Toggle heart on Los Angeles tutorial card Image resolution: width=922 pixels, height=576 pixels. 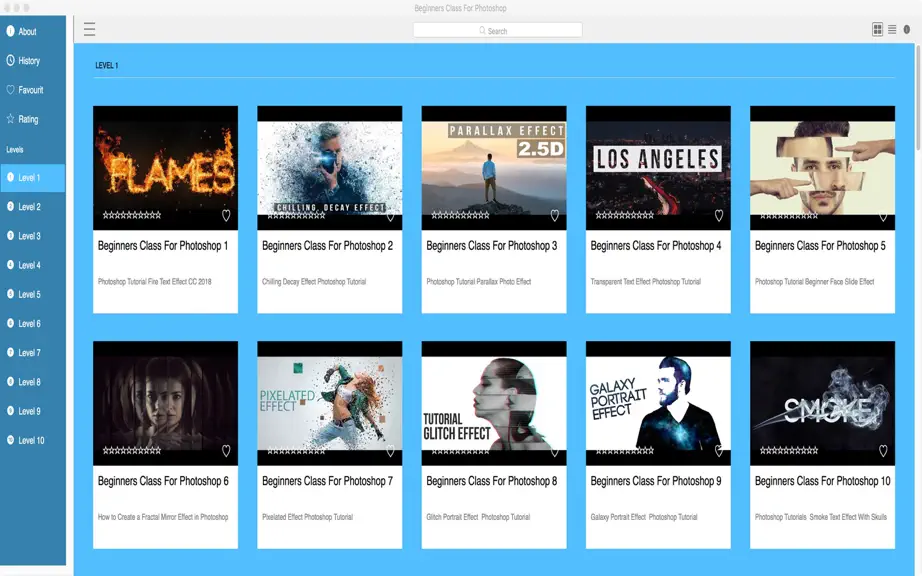pos(719,215)
